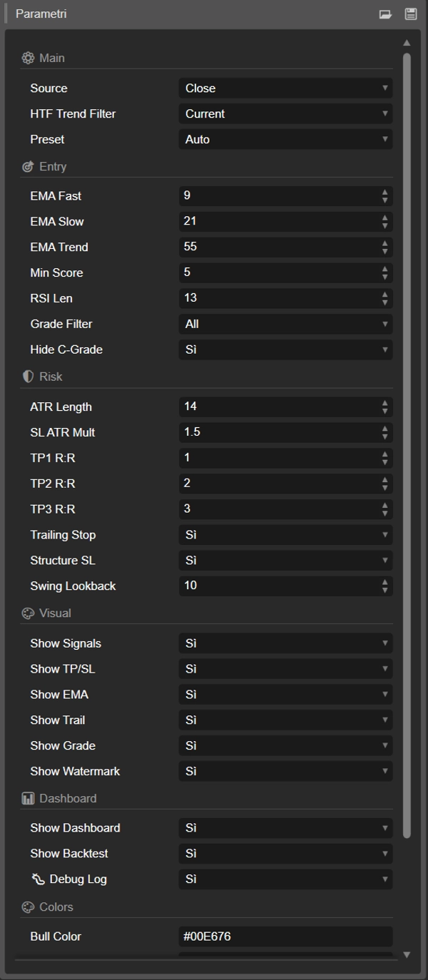Disable the Show Backtest setting
Image resolution: width=428 pixels, height=980 pixels.
click(x=284, y=853)
